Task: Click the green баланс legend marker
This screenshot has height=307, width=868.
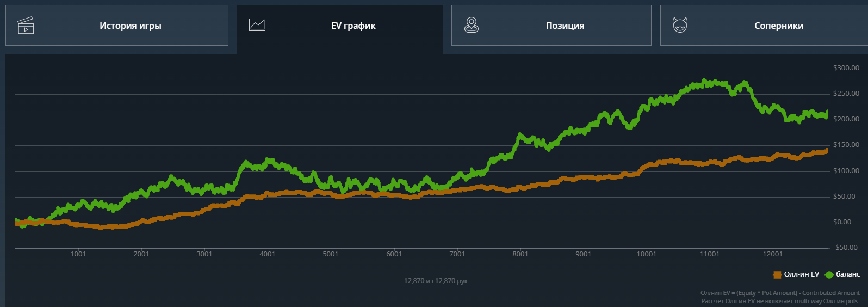Action: [x=829, y=275]
